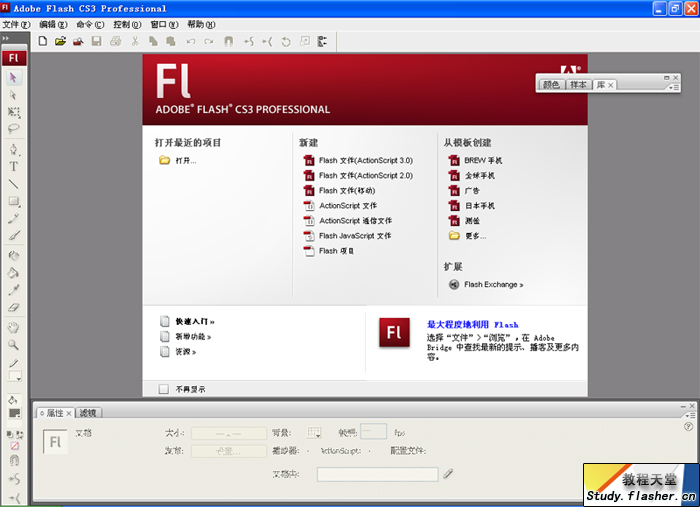Switch to the 库 tab
The image size is (700, 507).
pos(601,85)
